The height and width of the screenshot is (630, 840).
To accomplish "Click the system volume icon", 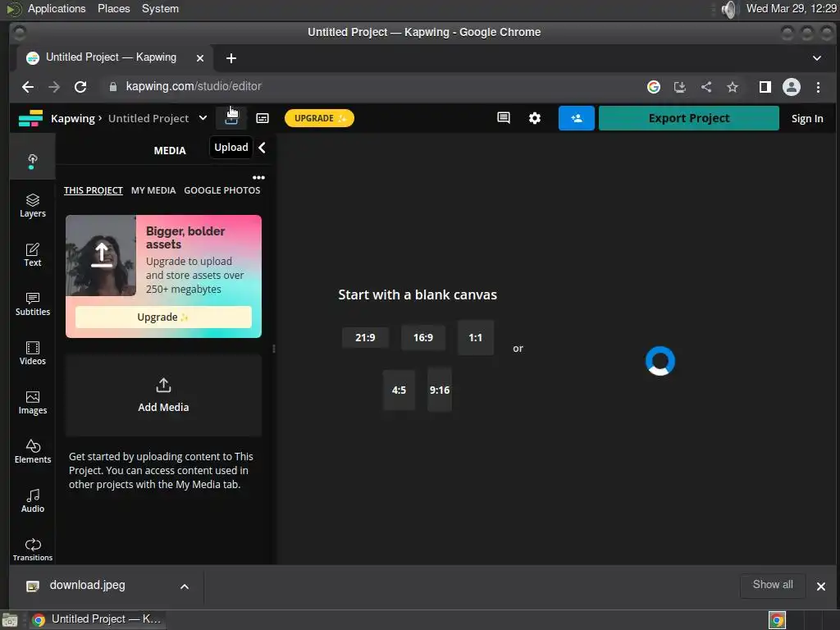I will [x=728, y=9].
